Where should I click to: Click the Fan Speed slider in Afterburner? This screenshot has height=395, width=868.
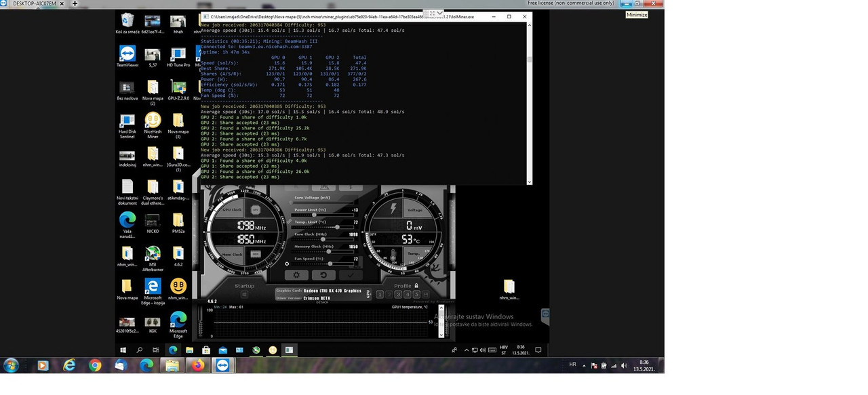pos(321,264)
